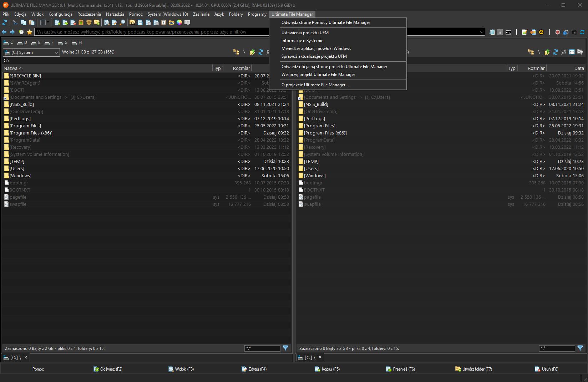The height and width of the screenshot is (382, 588).
Task: Click the magnifier search files icon
Action: coord(122,22)
